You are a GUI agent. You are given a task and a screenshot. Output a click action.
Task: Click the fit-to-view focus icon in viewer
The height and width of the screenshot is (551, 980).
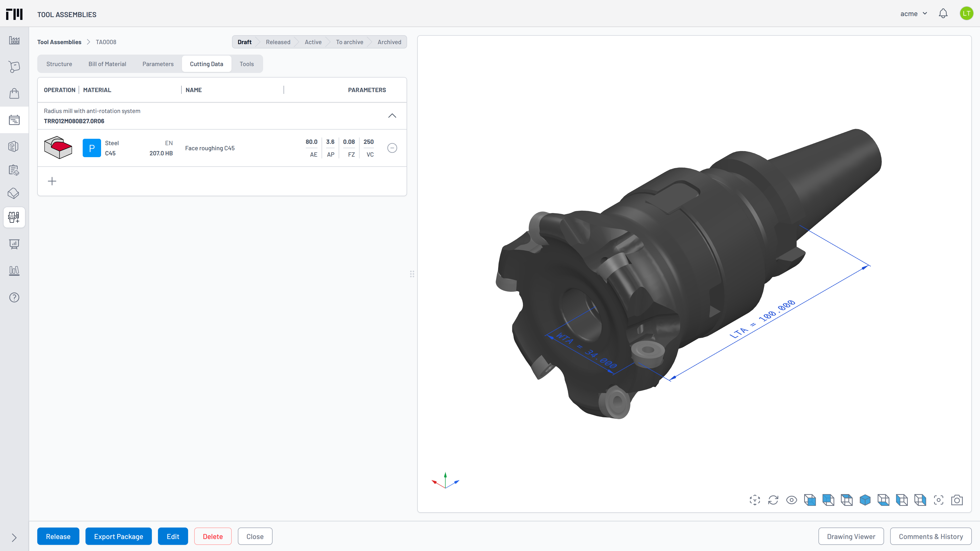coord(938,500)
